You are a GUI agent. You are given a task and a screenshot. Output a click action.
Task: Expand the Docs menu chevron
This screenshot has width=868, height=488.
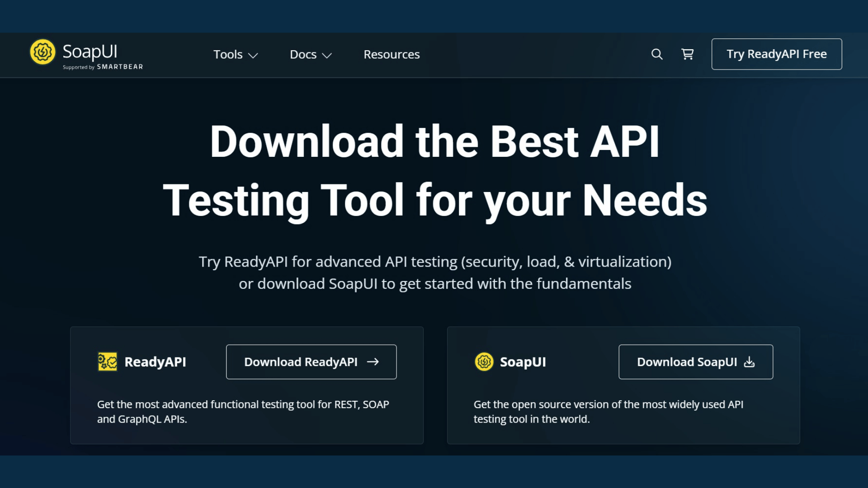tap(327, 56)
